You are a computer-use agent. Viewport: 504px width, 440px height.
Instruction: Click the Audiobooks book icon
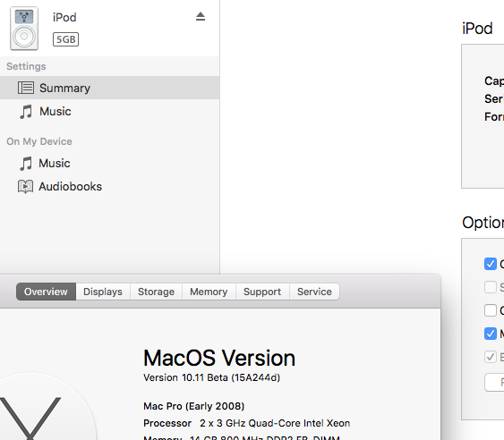click(25, 187)
